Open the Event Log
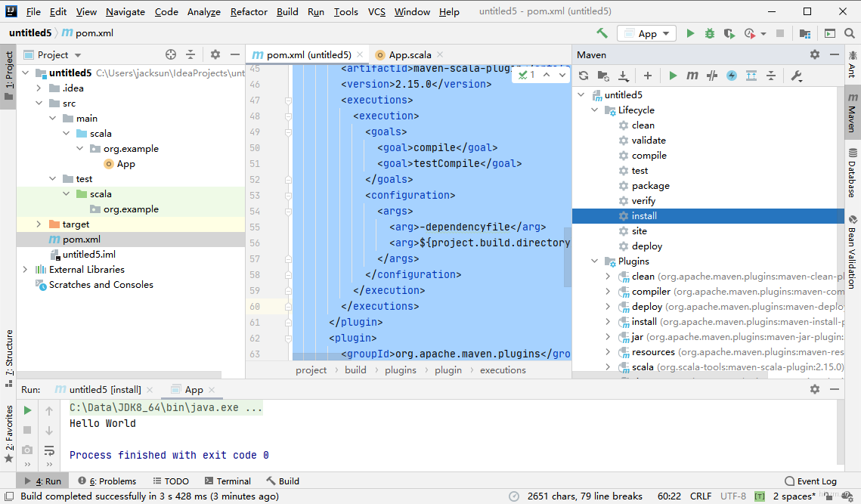The height and width of the screenshot is (504, 861). [x=811, y=481]
